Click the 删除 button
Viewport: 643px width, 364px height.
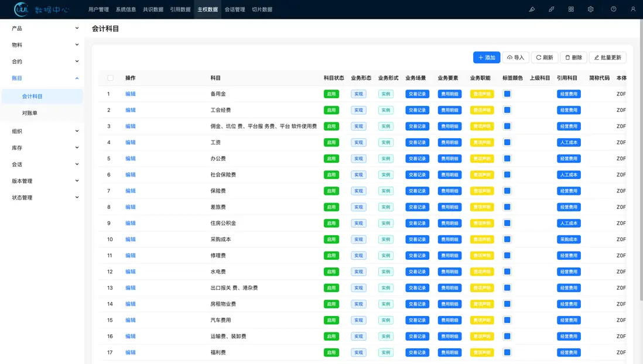tap(574, 57)
